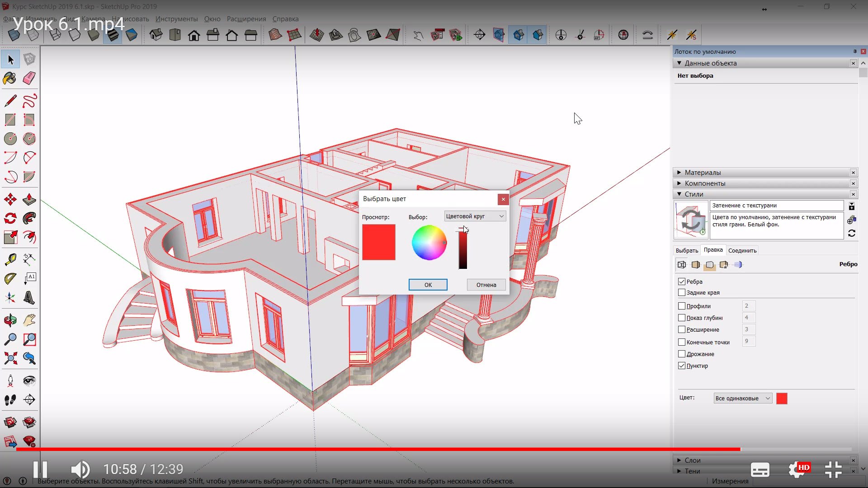Select the Line pencil tool

coord(10,100)
